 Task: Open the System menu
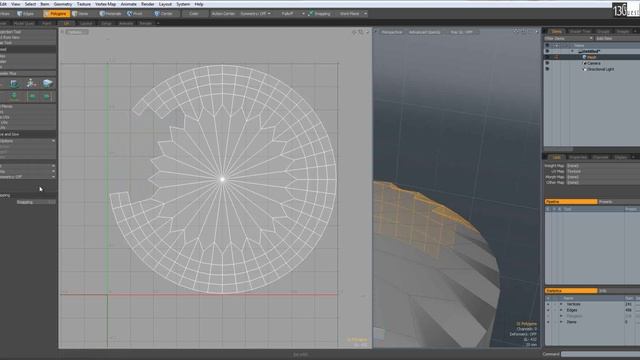(183, 4)
